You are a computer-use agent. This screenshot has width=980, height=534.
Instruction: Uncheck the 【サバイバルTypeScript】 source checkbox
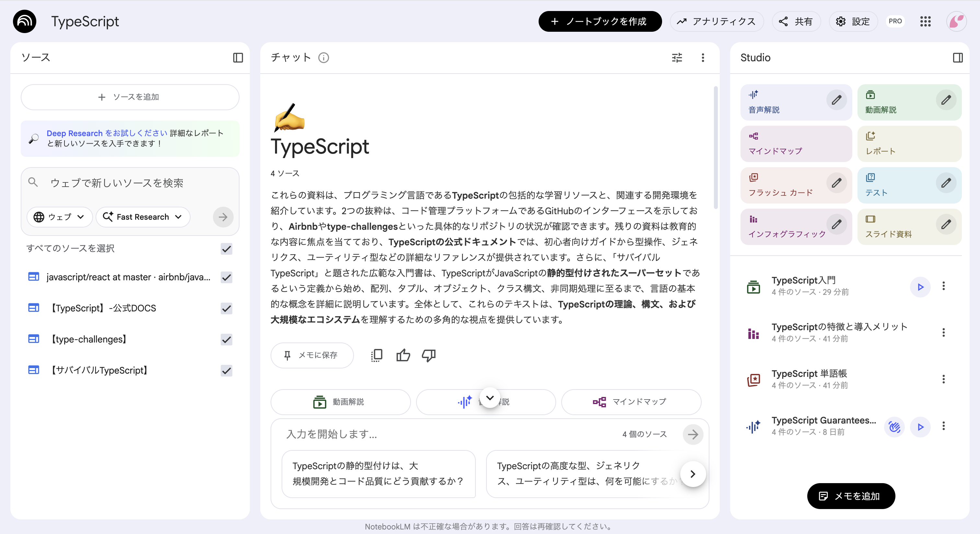tap(226, 370)
